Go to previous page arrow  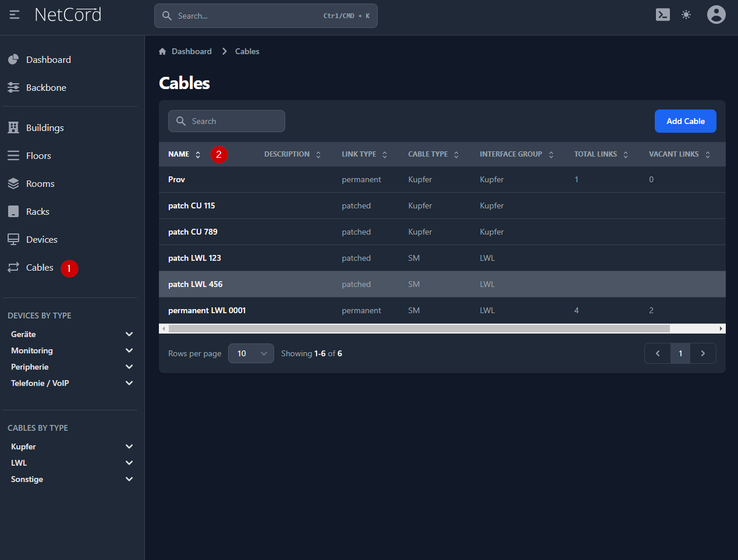(x=658, y=353)
